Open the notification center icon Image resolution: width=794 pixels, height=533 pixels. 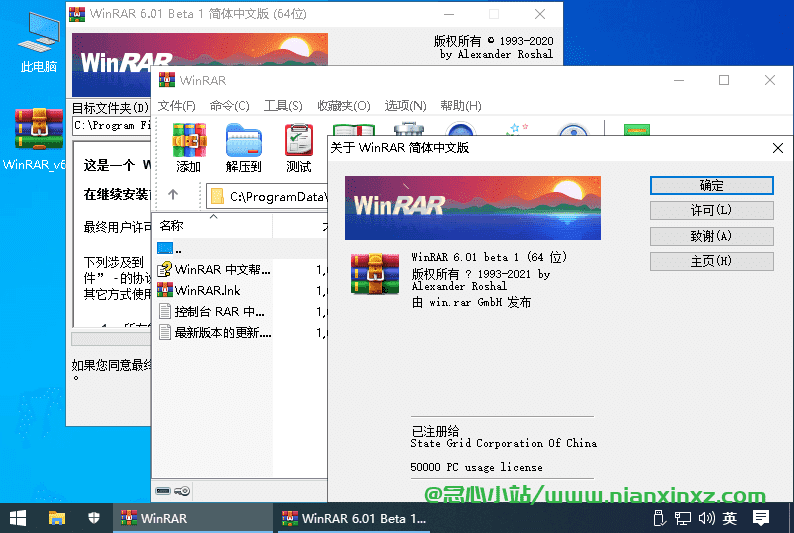[761, 518]
